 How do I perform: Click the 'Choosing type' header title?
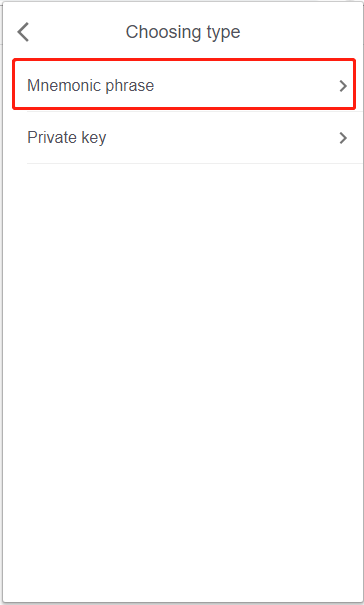[183, 32]
